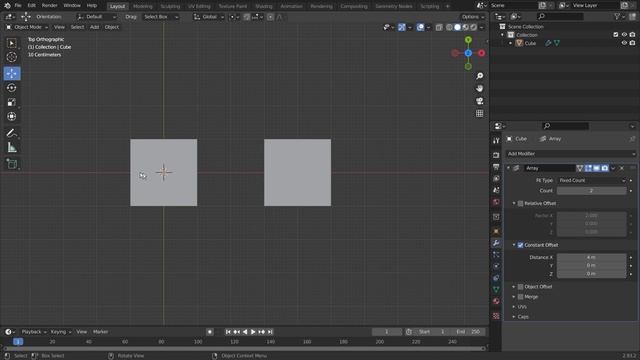The height and width of the screenshot is (360, 640).
Task: Enable the Object Offset checkbox
Action: click(x=520, y=287)
